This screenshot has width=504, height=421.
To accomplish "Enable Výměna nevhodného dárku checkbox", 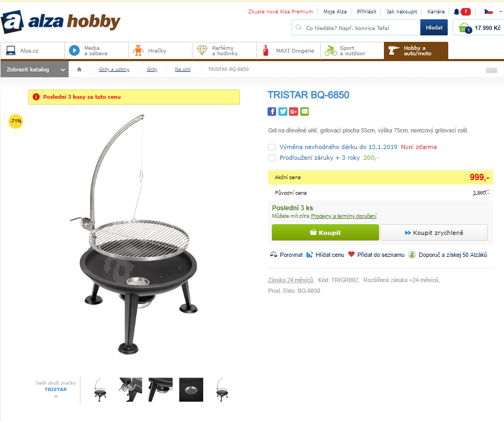I will point(272,147).
